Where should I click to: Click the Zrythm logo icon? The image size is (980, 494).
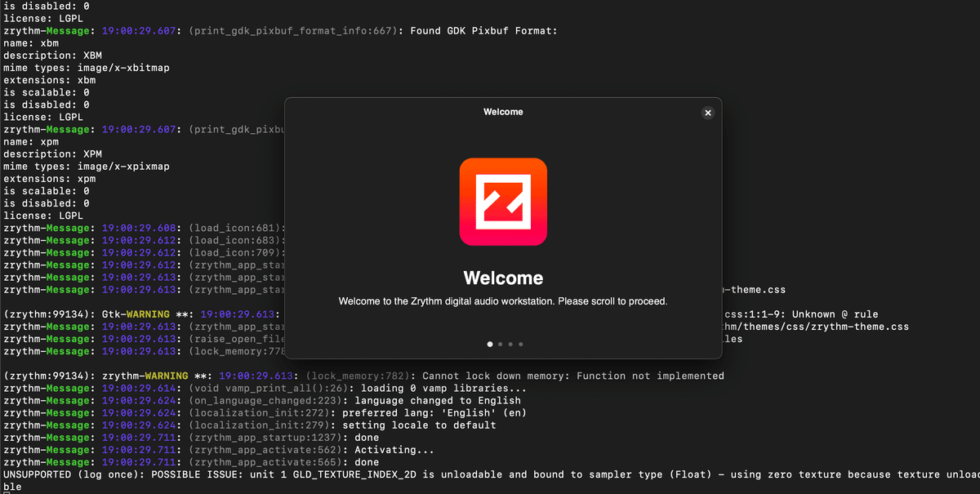click(503, 201)
